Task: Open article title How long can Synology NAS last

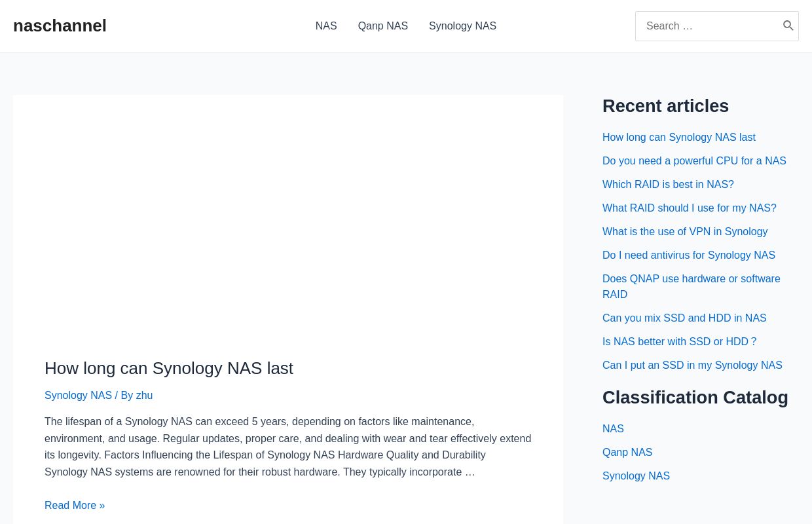Action: tap(169, 368)
